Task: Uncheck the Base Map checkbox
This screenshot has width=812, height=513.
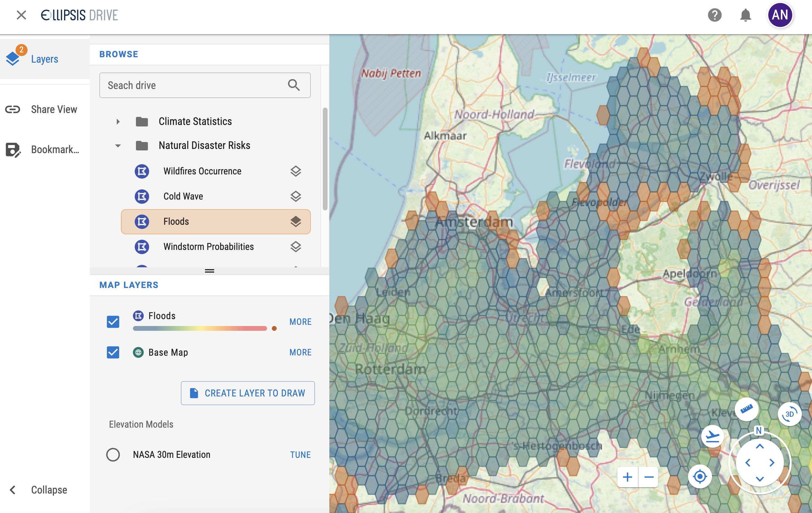Action: [x=113, y=352]
